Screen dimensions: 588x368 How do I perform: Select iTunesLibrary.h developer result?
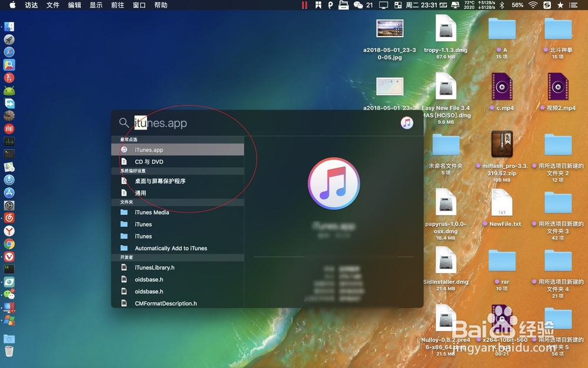[x=178, y=267]
